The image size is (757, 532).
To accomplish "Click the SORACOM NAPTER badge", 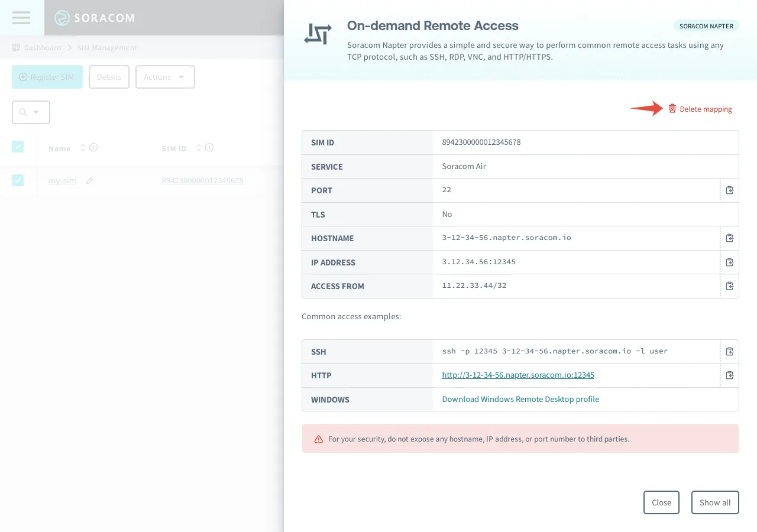I will 706,26.
